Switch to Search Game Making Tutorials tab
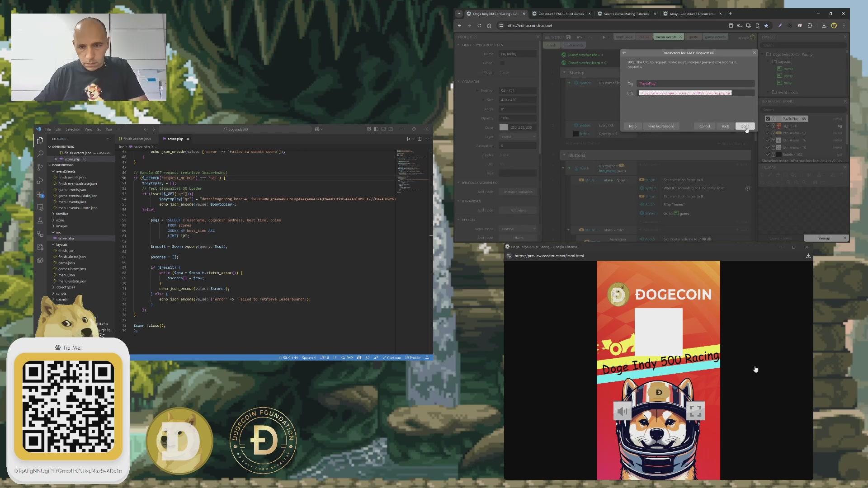 coord(626,14)
